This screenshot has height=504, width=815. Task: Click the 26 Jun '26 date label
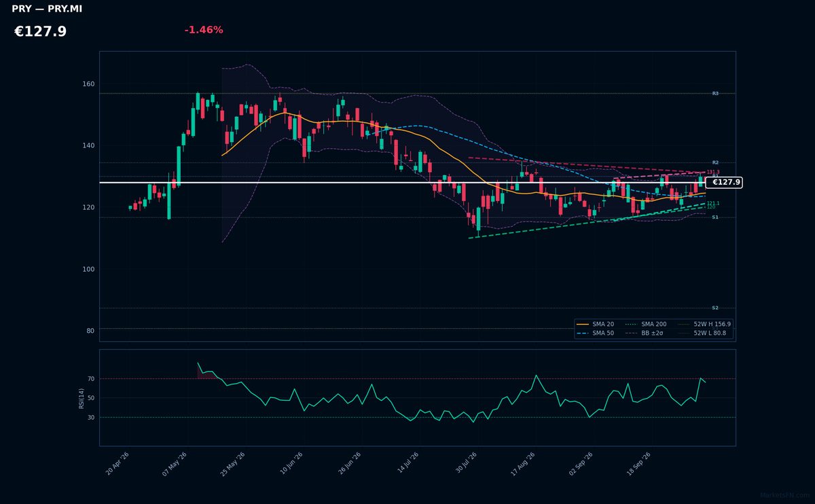pos(349,463)
